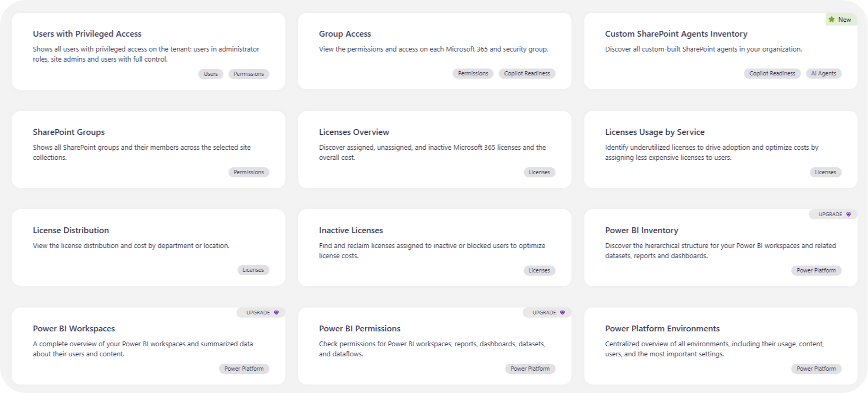The image size is (868, 393).
Task: Click Copilot Readiness tag on SharePoint Agents card
Action: [x=772, y=74]
